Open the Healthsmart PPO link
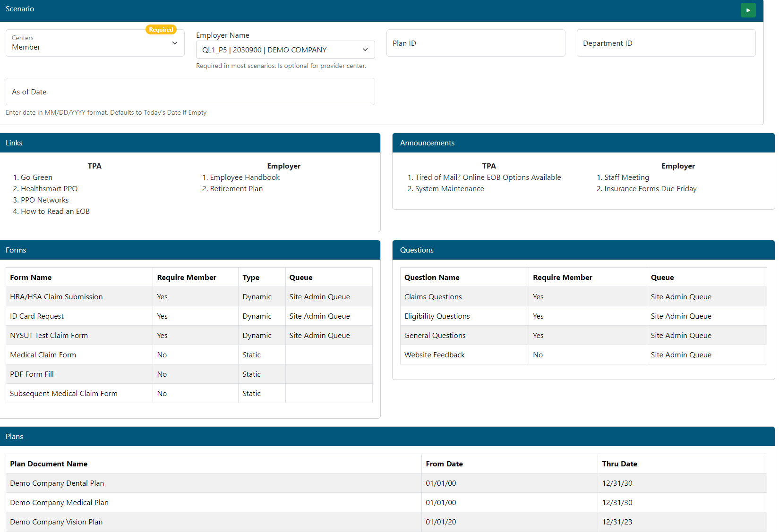This screenshot has height=532, width=779. pyautogui.click(x=49, y=189)
